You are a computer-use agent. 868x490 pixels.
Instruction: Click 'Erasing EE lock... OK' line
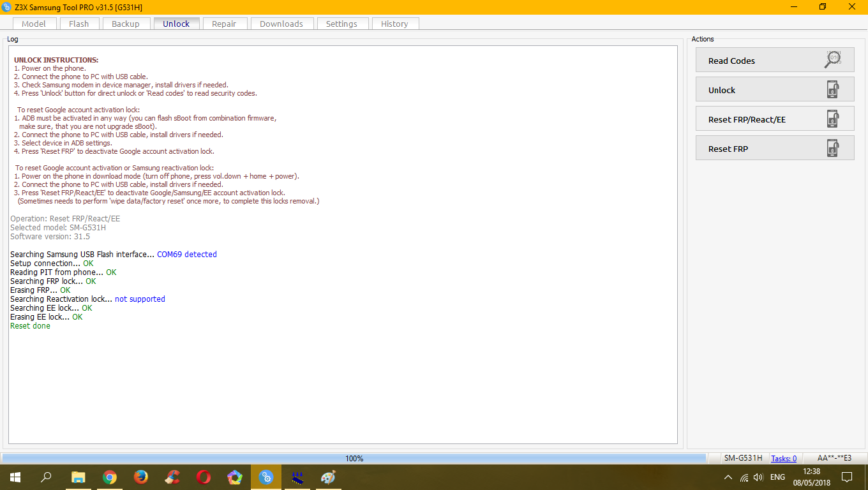click(x=47, y=316)
